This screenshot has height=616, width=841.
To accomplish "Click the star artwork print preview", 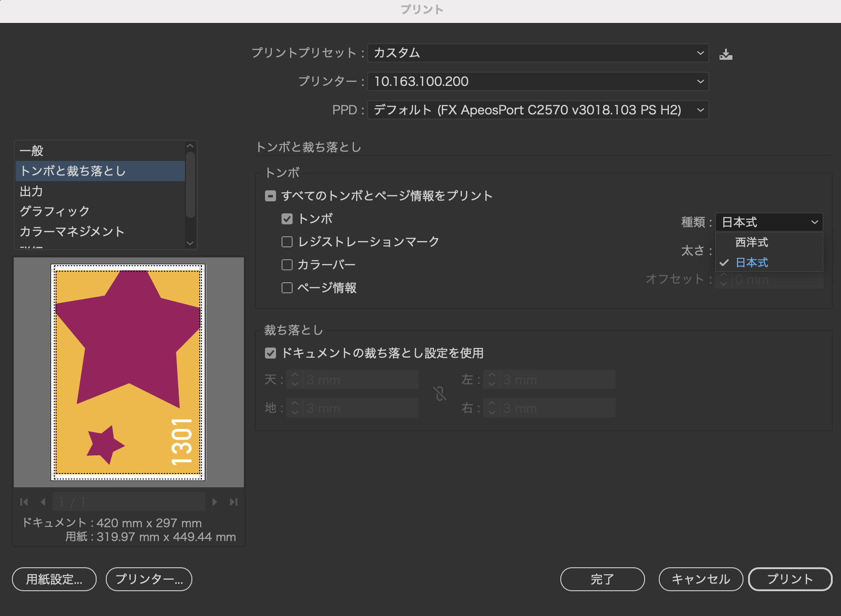I will pyautogui.click(x=128, y=372).
